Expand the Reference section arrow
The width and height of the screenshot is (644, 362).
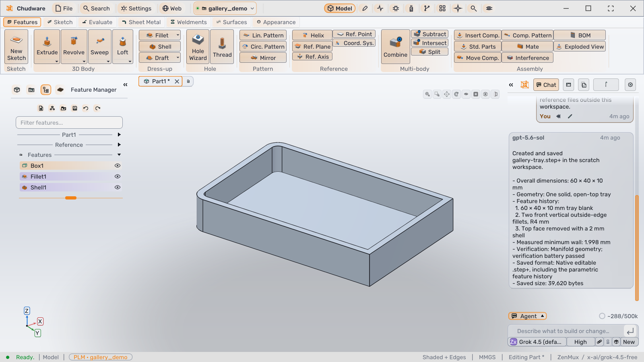(x=119, y=145)
